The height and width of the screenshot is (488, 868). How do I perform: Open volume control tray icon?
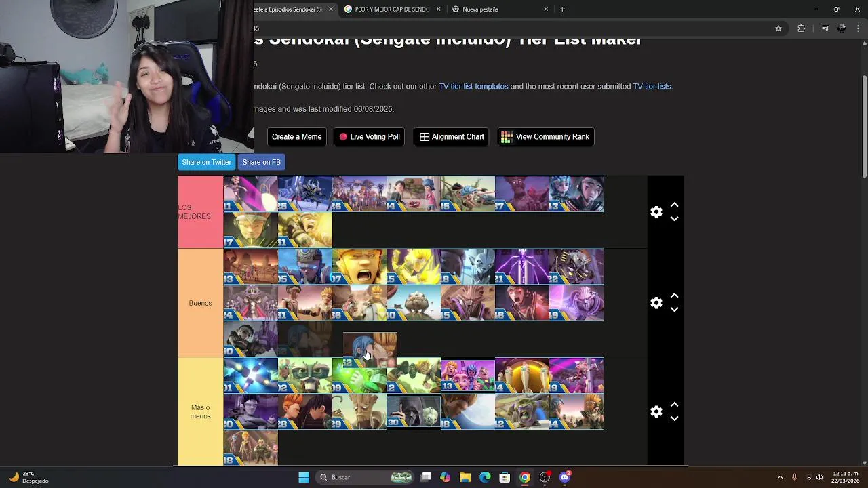coord(820,477)
